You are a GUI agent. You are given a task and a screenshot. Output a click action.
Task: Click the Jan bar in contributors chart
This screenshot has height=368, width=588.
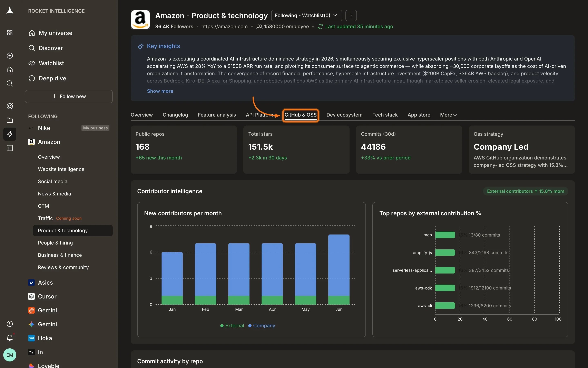pos(172,278)
